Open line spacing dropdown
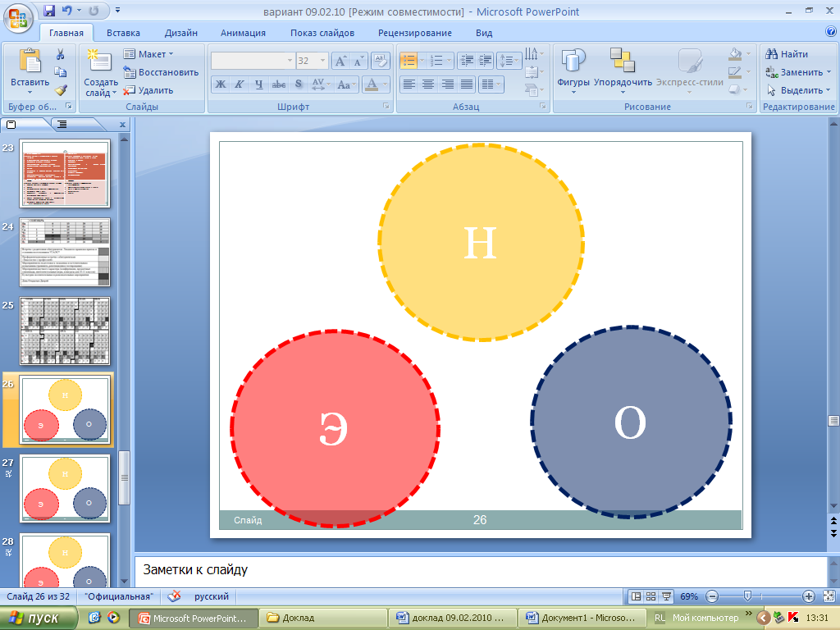The width and height of the screenshot is (840, 630). (x=509, y=61)
